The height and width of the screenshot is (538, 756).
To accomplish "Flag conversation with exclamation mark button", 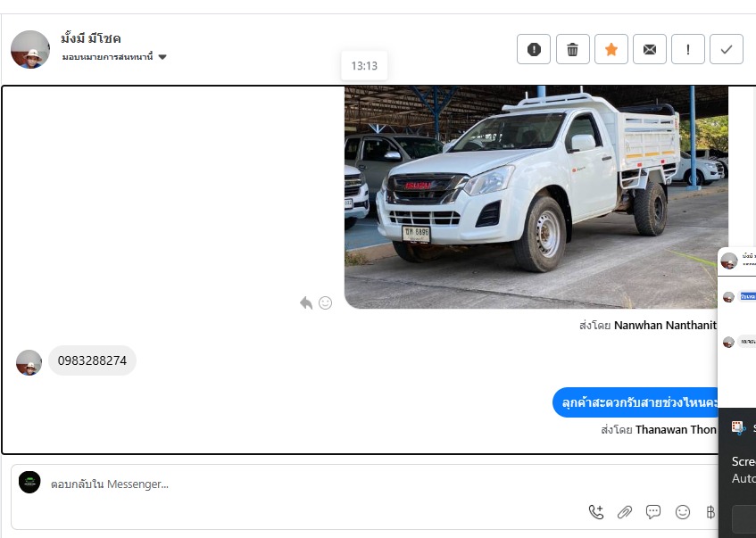I will [688, 50].
